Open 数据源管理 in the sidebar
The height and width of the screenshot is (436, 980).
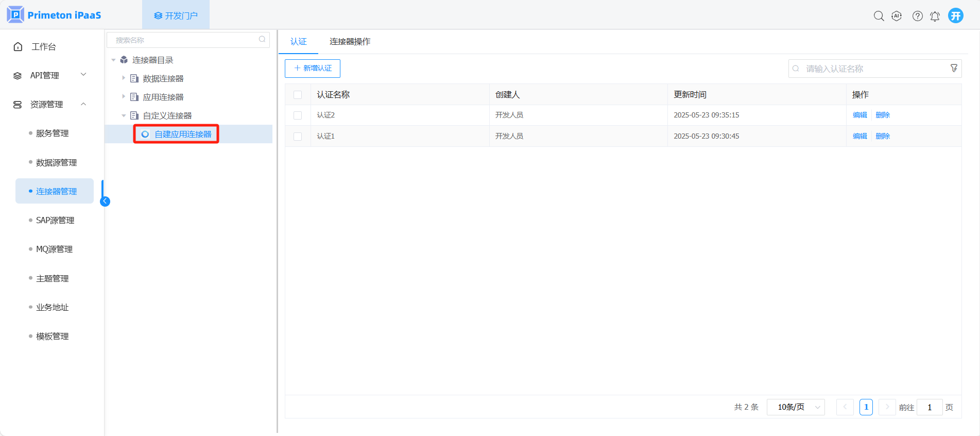click(x=56, y=163)
